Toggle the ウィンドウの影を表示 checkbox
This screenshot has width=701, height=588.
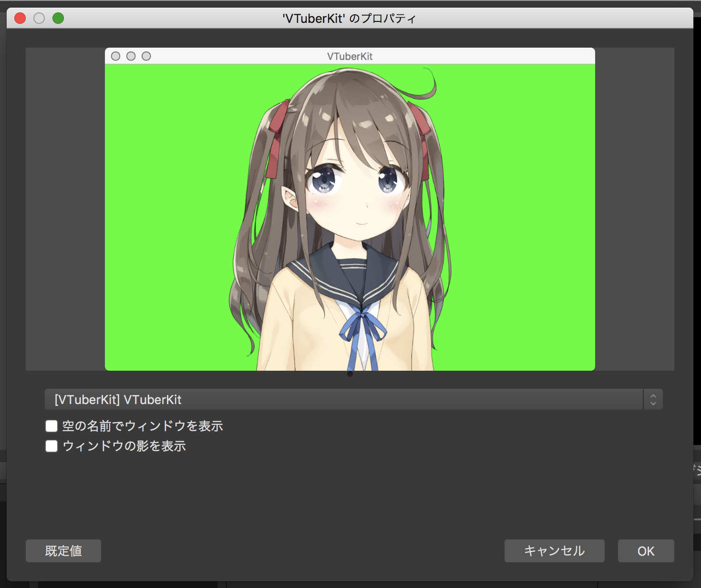[x=52, y=446]
